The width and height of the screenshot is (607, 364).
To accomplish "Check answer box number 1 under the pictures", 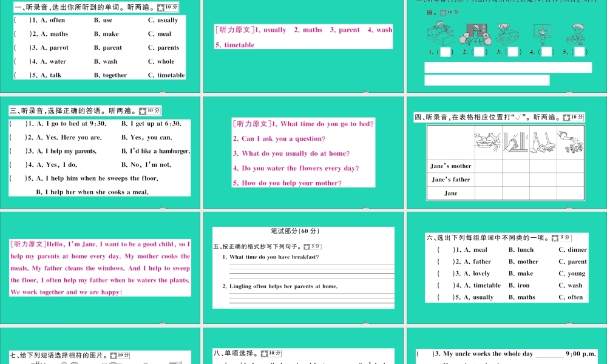I will pyautogui.click(x=446, y=52).
